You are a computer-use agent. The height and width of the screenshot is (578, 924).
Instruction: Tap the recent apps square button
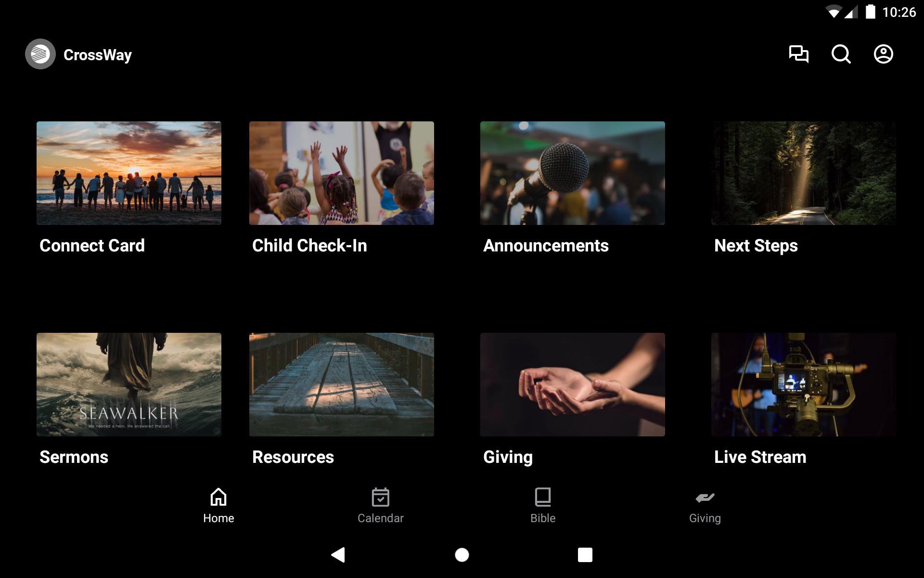pyautogui.click(x=585, y=555)
